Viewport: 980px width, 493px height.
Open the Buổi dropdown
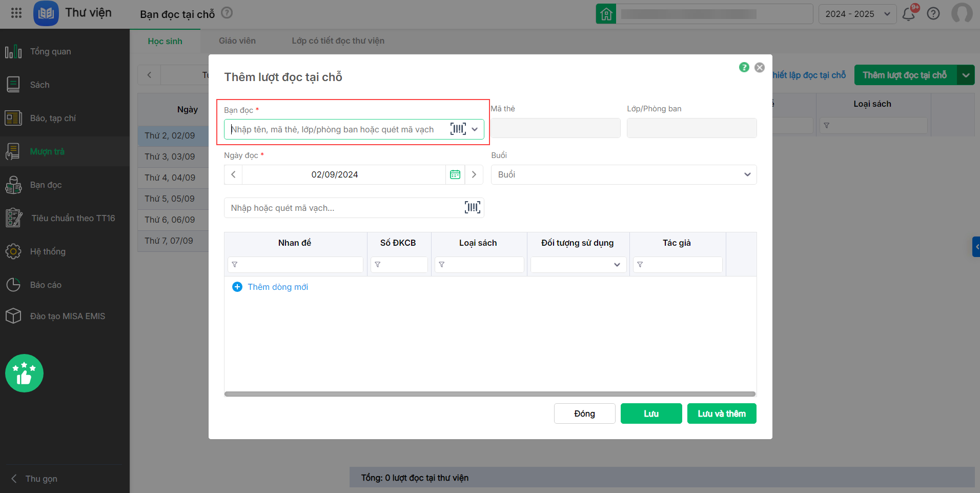(x=624, y=174)
